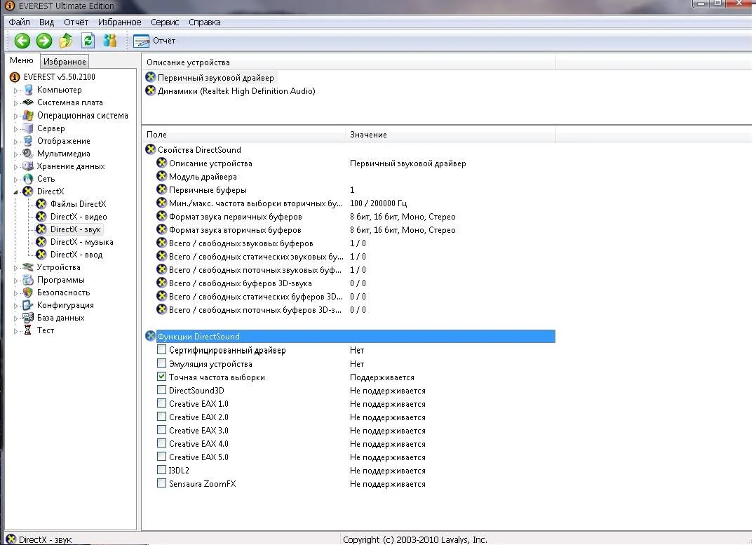This screenshot has height=545, width=756.
Task: Toggle the DirectSound3D checkbox
Action: pos(161,390)
